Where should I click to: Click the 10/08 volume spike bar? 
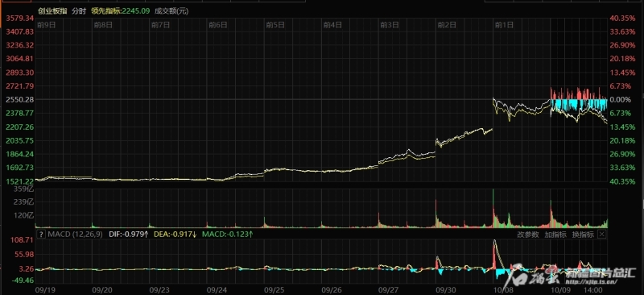[493, 208]
